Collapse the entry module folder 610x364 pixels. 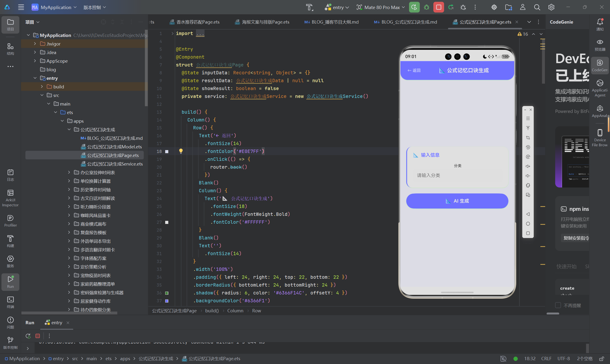(x=35, y=78)
